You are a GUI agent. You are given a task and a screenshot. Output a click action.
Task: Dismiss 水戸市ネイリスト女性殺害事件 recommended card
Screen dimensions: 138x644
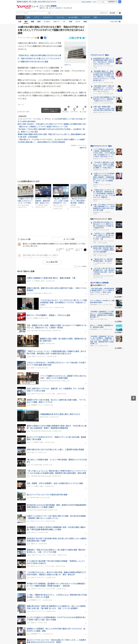coord(50,207)
